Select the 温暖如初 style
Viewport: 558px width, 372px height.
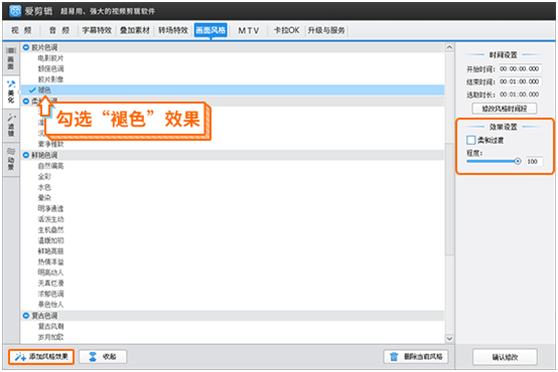click(x=51, y=241)
